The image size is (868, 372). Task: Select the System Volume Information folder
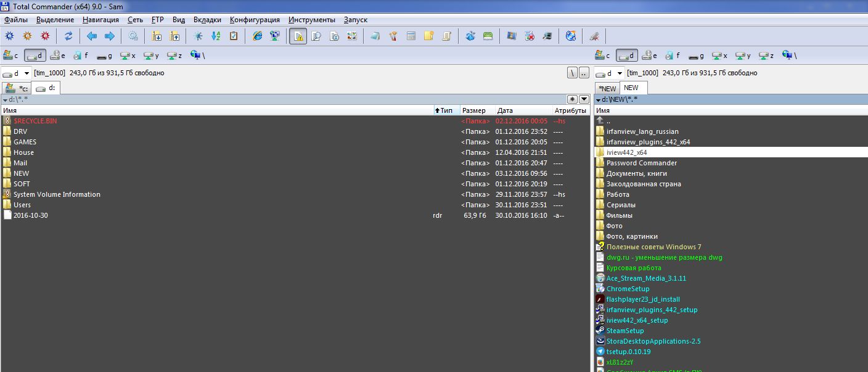coord(295,194)
